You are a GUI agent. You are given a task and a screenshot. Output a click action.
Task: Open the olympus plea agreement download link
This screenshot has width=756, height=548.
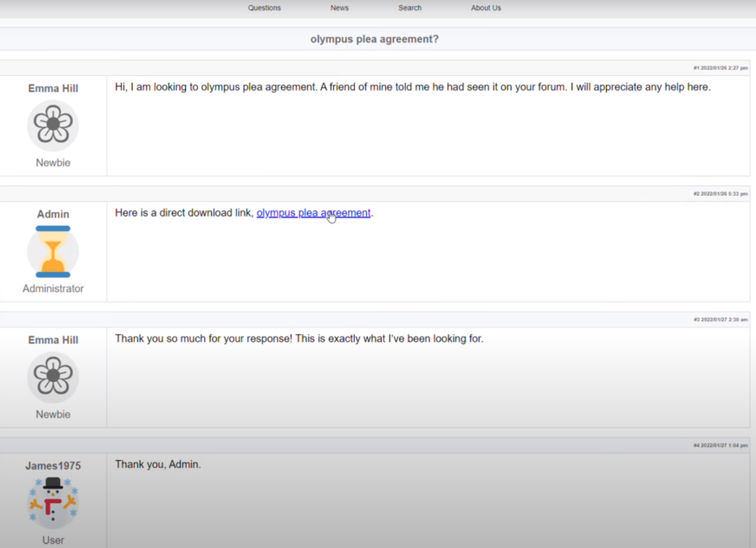(313, 213)
